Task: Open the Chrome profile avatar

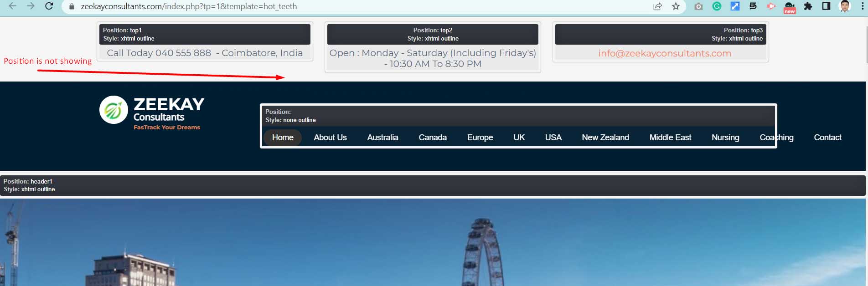Action: tap(845, 6)
